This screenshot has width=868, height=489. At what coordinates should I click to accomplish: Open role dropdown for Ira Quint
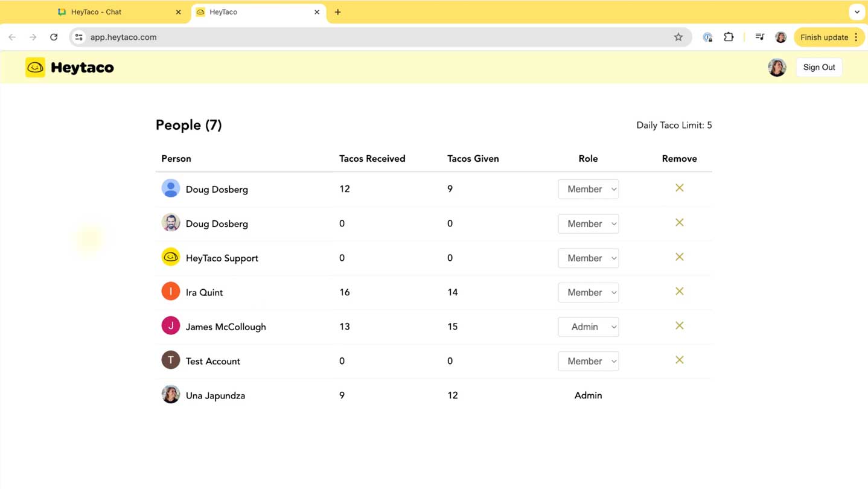pyautogui.click(x=588, y=292)
